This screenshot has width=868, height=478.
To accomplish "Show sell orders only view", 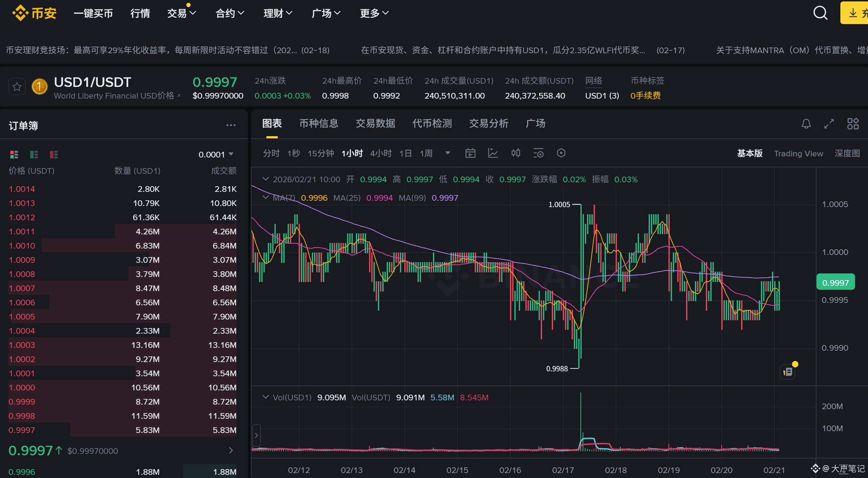I will 53,155.
